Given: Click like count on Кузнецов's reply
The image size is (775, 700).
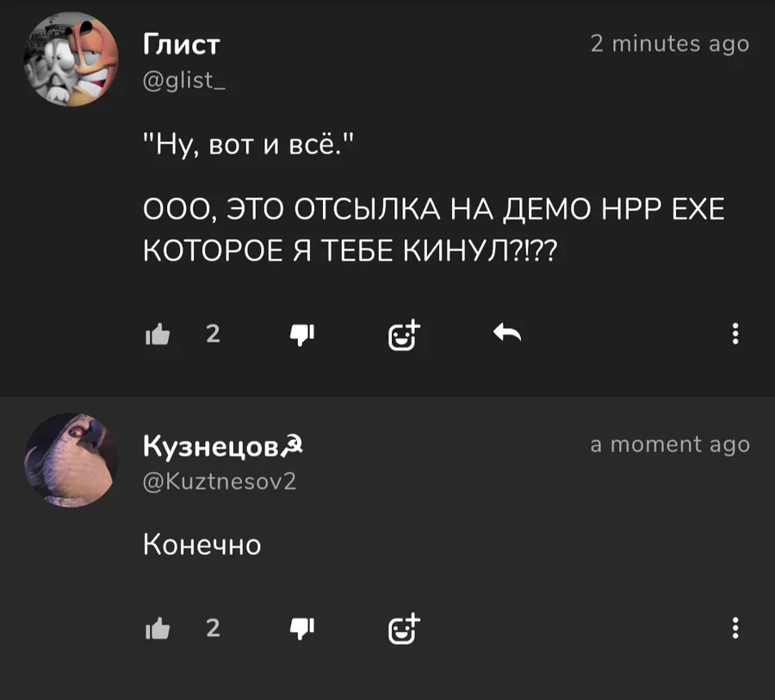Looking at the screenshot, I should 213,628.
